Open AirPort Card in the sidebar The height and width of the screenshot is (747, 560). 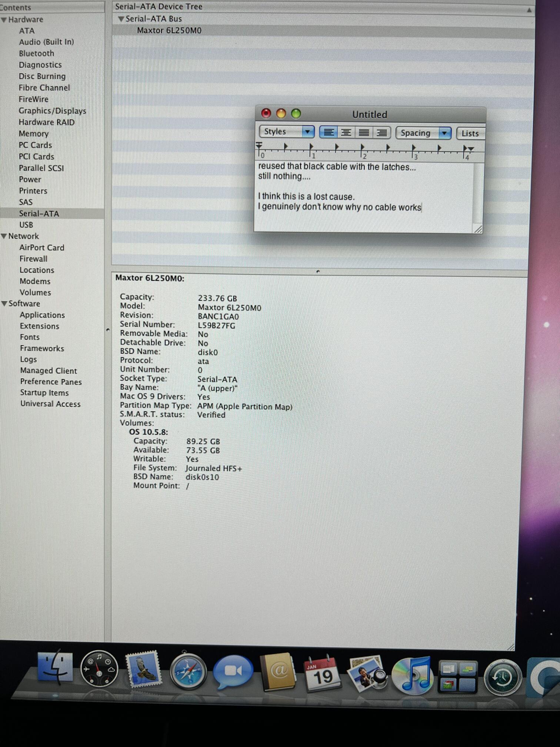42,248
